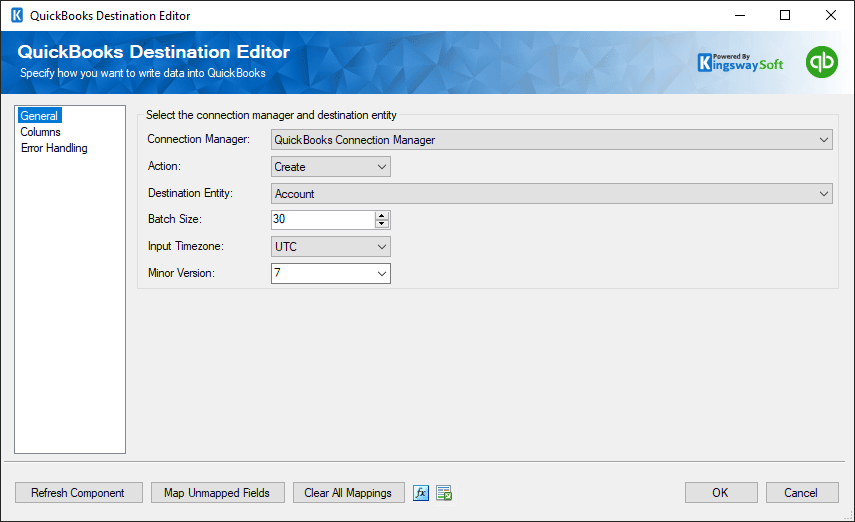Click the Connection Manager label
Viewport: 855px width, 522px height.
[198, 139]
